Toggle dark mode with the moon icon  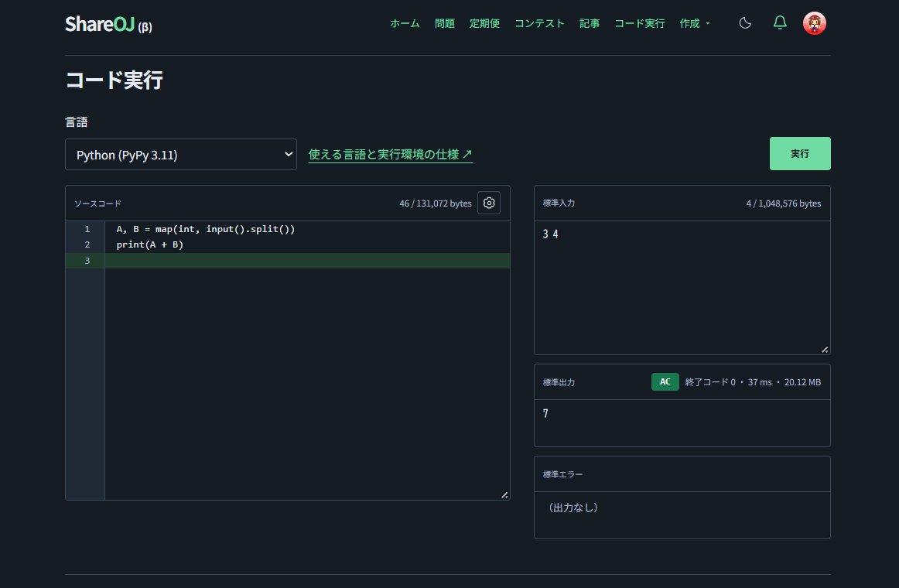point(745,23)
